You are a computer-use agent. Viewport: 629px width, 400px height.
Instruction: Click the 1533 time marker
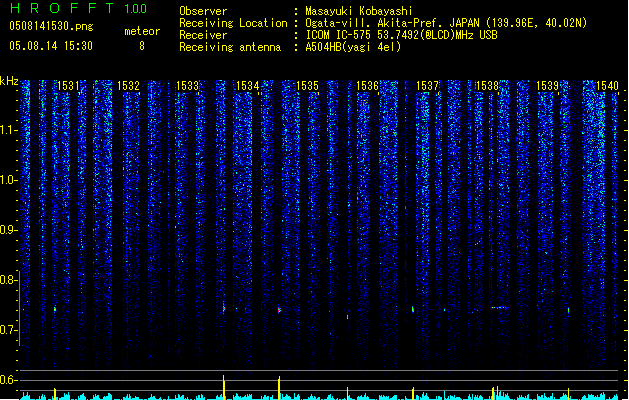coord(188,85)
